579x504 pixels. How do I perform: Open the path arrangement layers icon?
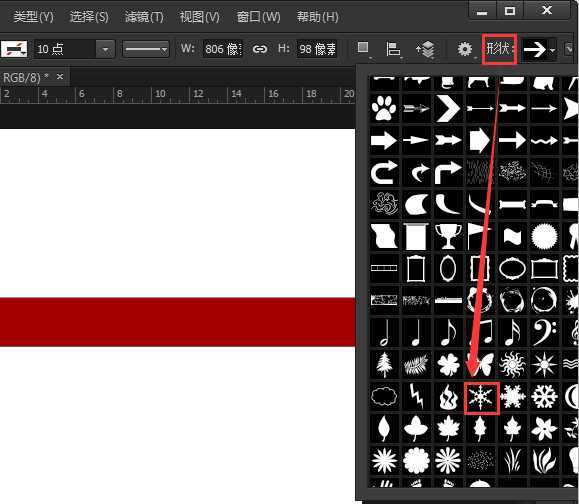tap(425, 49)
